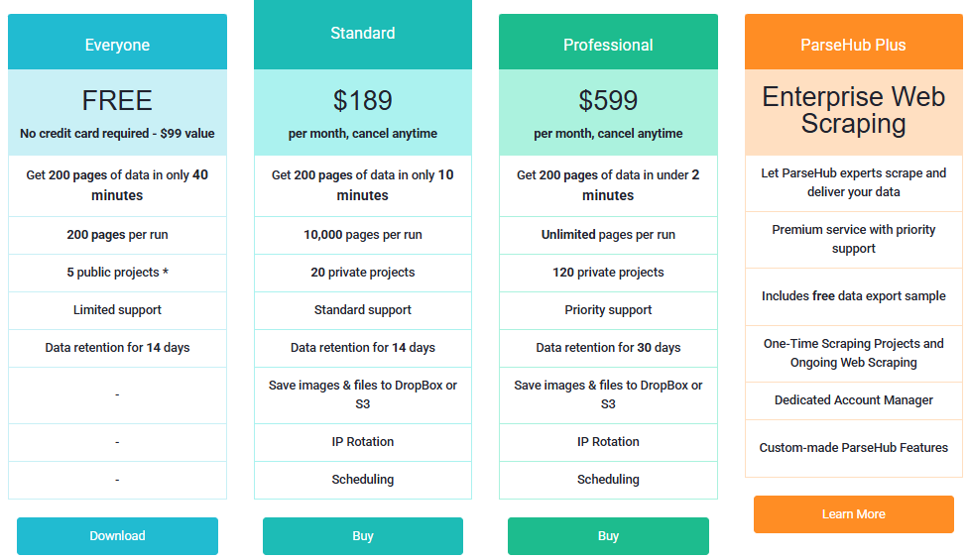Select the Everyone plan header
Screen dimensions: 968x560
coord(117,45)
